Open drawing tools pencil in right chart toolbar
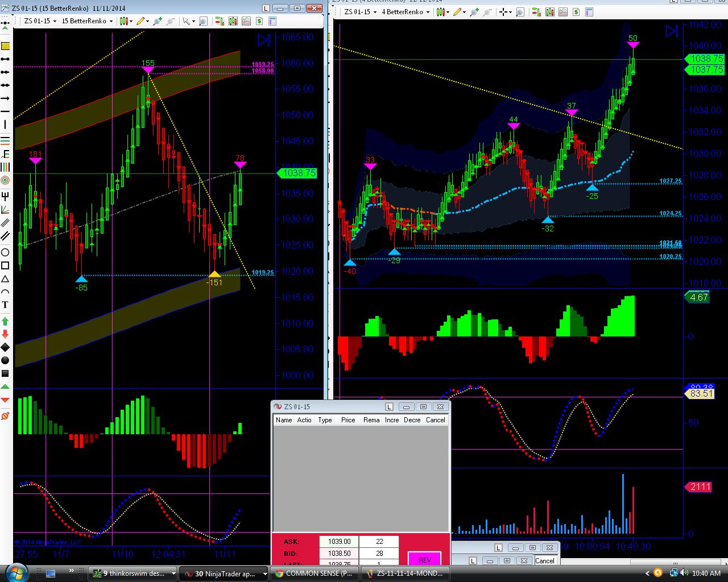 [x=458, y=12]
